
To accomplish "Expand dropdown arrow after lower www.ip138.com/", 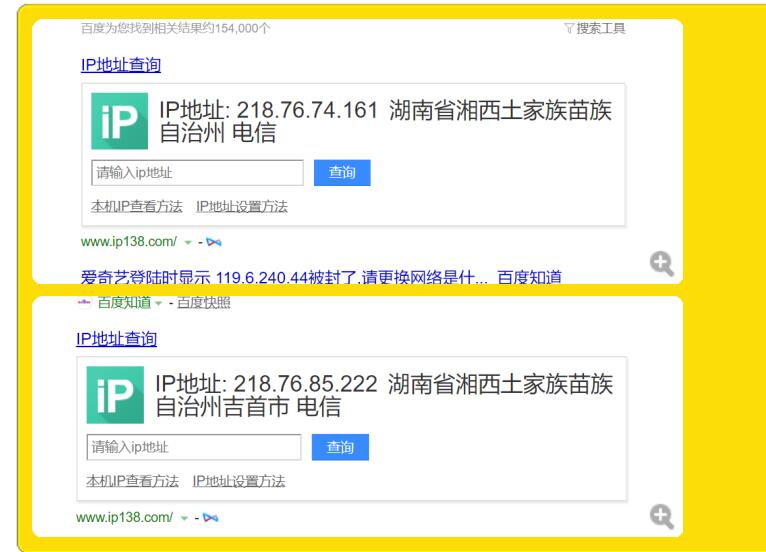I will [184, 518].
